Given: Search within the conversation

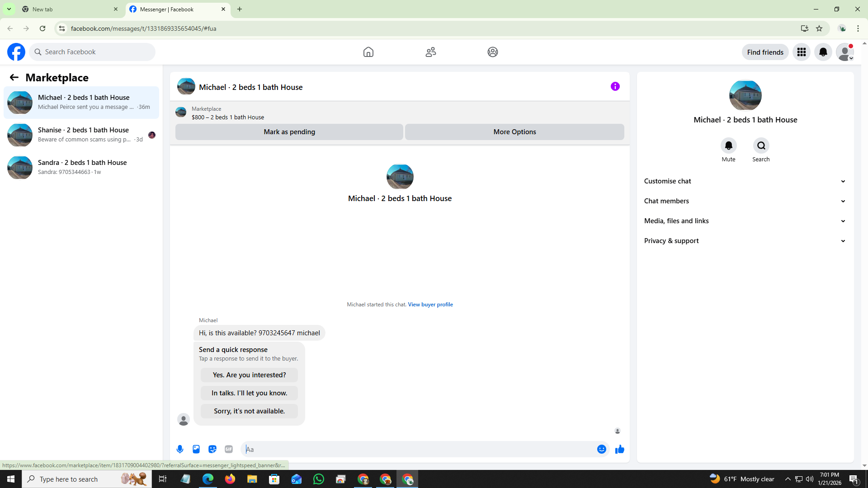Looking at the screenshot, I should tap(761, 145).
